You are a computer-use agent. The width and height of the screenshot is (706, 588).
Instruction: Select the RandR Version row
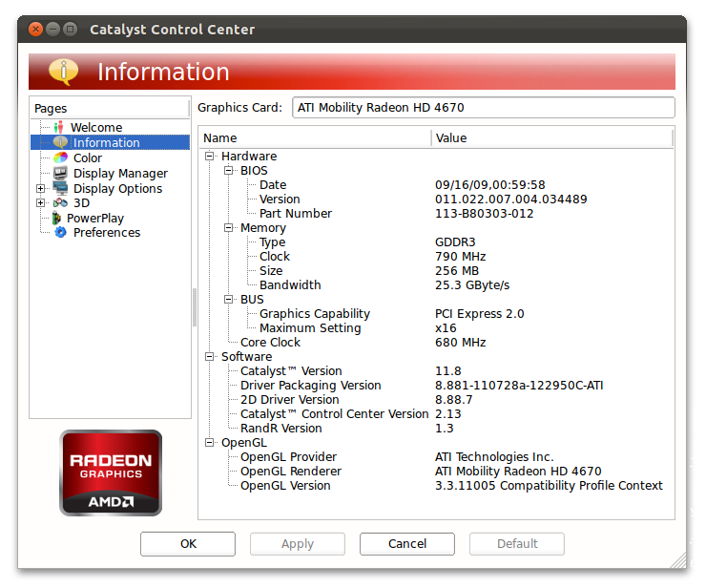point(436,429)
